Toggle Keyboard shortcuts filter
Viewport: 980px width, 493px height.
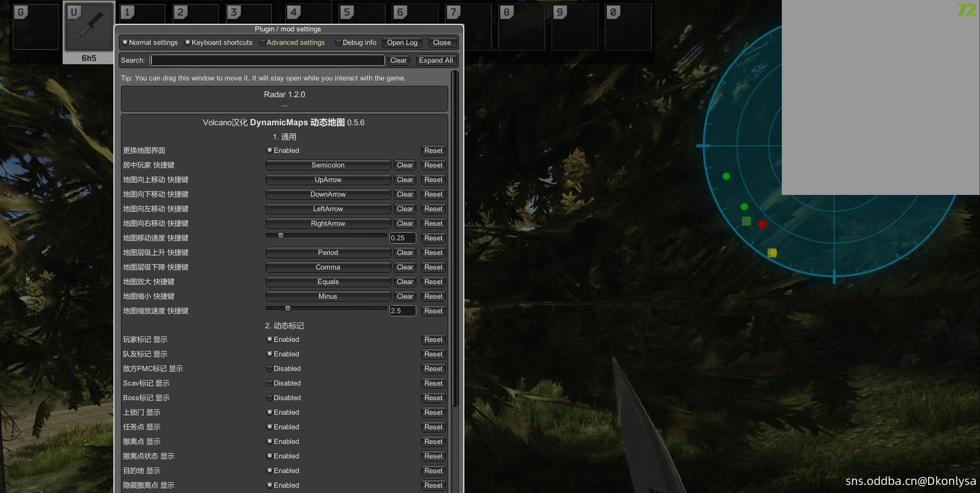[x=219, y=43]
